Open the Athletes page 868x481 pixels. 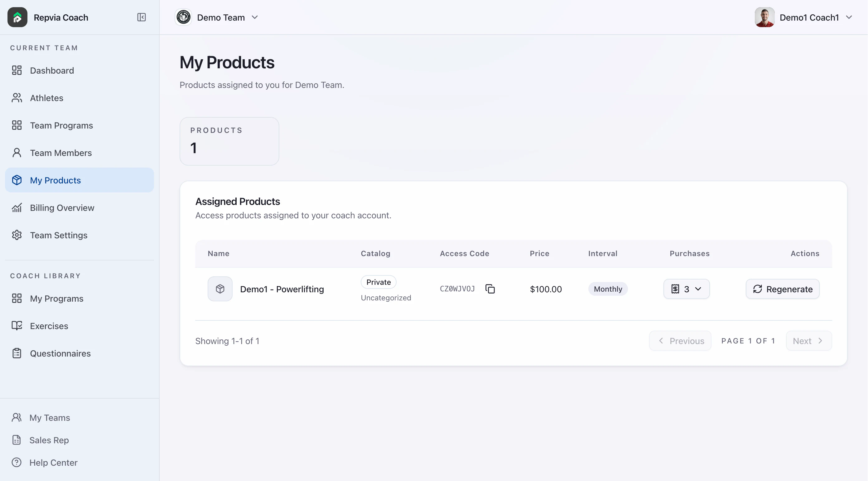pos(79,98)
